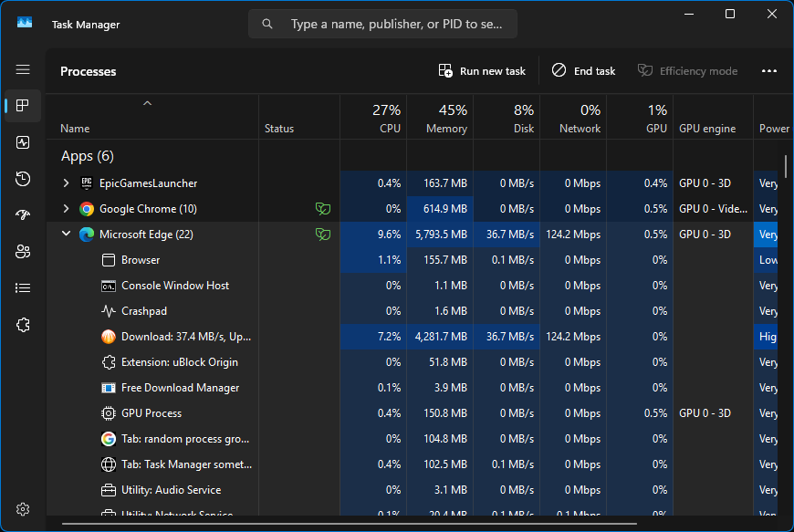The height and width of the screenshot is (532, 794).
Task: Click the three-dot more options button
Action: click(768, 71)
